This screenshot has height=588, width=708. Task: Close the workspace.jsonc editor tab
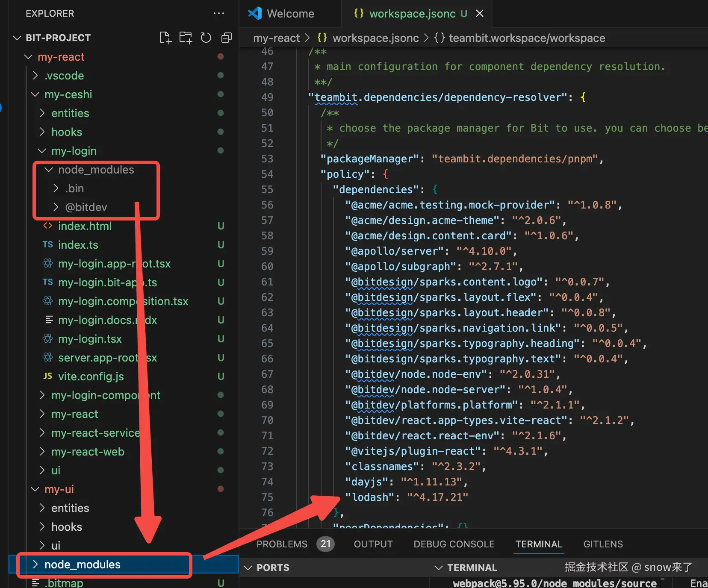pos(480,14)
